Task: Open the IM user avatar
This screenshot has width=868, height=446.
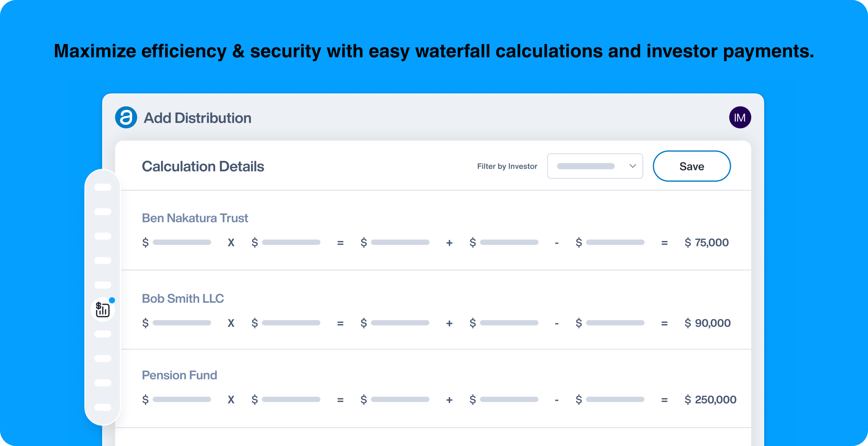Action: [x=740, y=118]
